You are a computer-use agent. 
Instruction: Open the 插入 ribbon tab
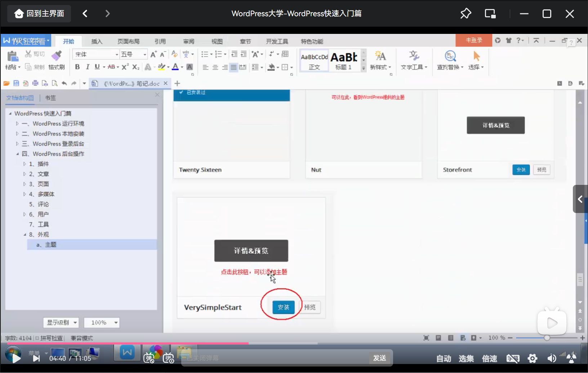(97, 41)
